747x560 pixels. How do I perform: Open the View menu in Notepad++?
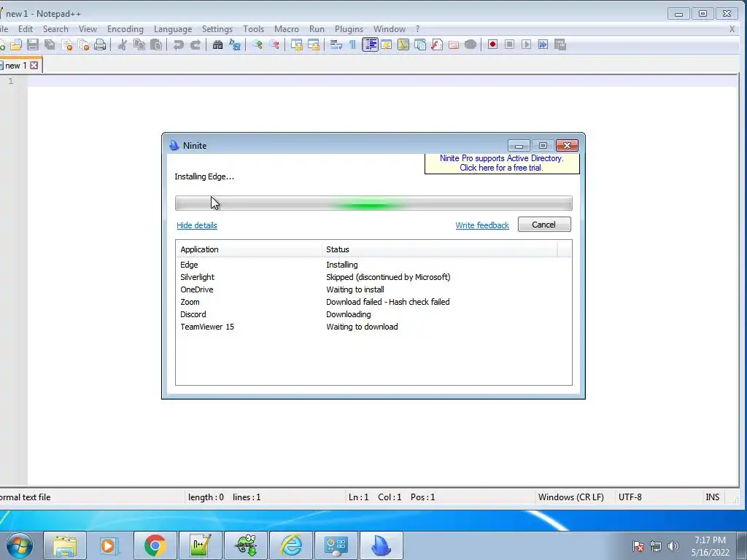88,29
